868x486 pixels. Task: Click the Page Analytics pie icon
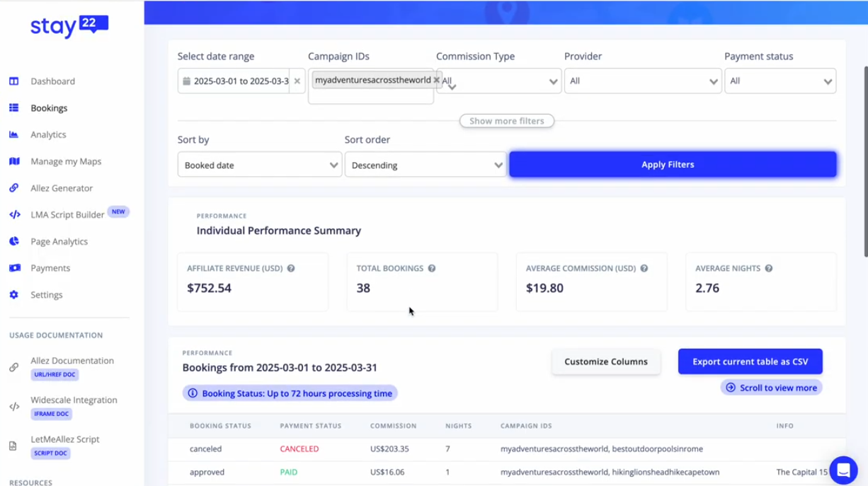click(x=14, y=241)
